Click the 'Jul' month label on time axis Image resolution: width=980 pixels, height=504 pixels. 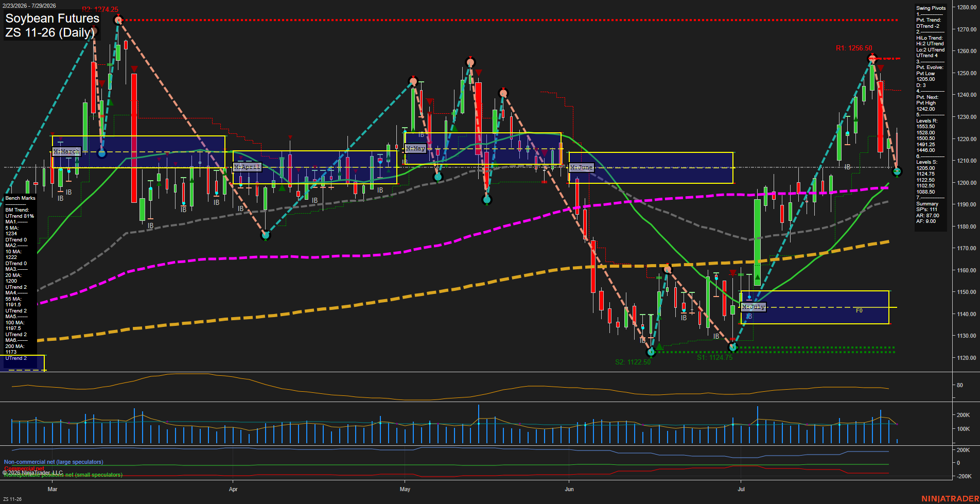pyautogui.click(x=741, y=489)
